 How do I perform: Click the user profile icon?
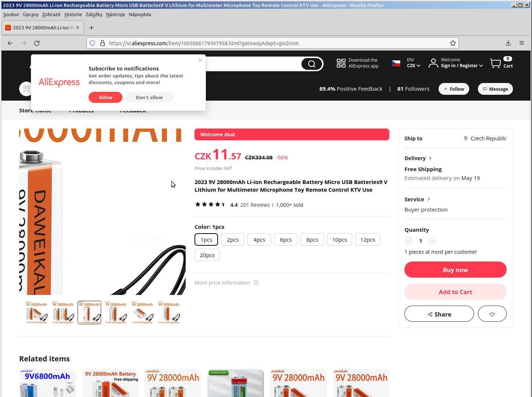tap(433, 63)
